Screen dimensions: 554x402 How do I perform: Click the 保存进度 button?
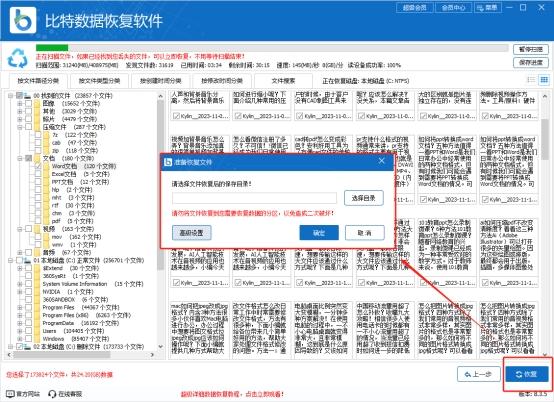pos(531,63)
